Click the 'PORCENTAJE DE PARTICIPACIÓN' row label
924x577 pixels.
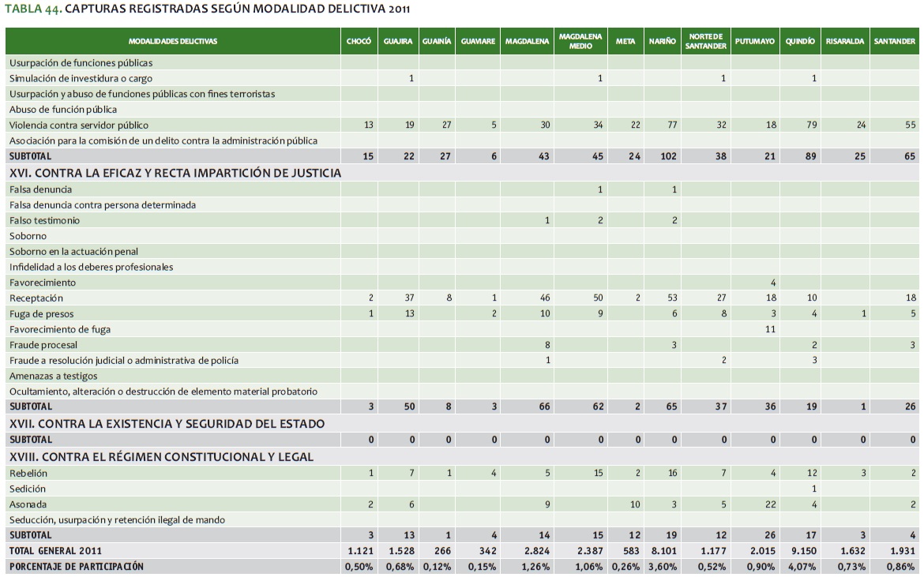tap(77, 567)
